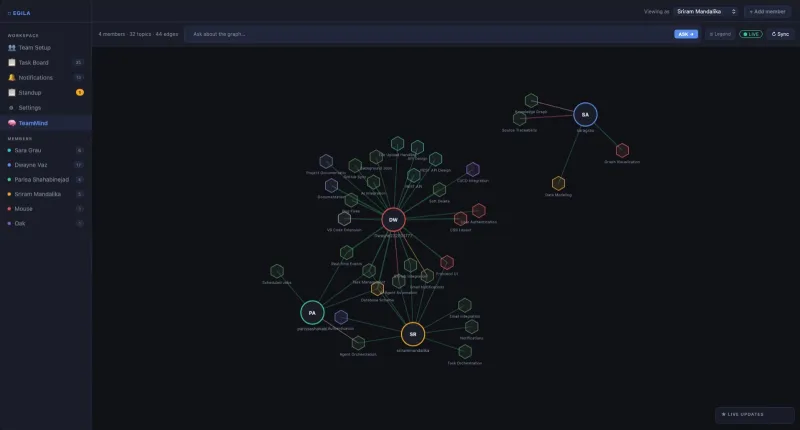Click the Source Traceability topic hexagon
800x430 pixels.
click(519, 119)
